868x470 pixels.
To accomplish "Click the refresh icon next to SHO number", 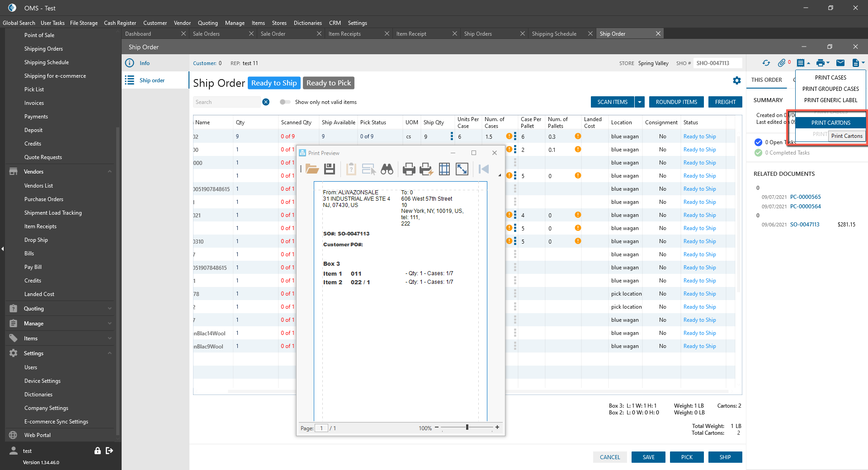I will [766, 63].
